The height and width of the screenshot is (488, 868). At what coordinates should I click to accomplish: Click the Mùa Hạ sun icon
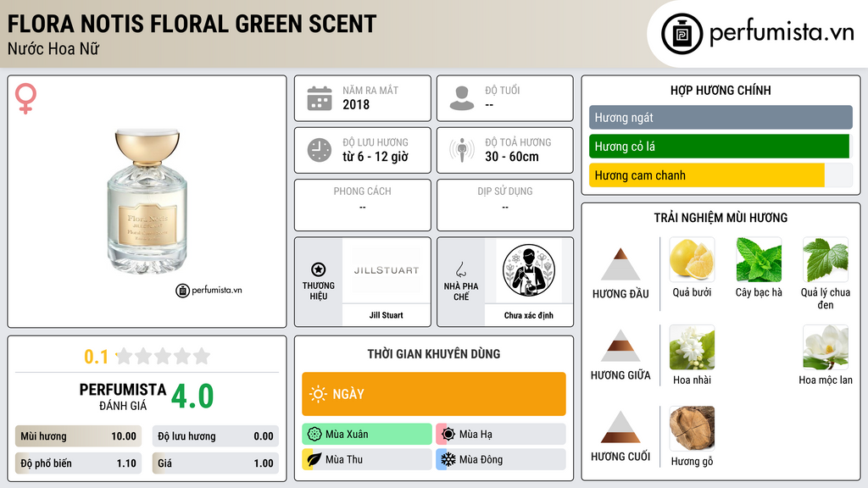(x=448, y=435)
